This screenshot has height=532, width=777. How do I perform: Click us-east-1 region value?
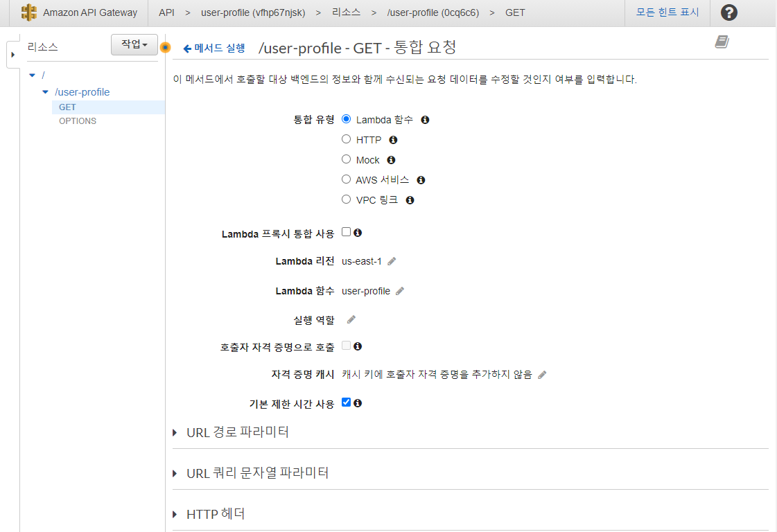click(x=362, y=261)
